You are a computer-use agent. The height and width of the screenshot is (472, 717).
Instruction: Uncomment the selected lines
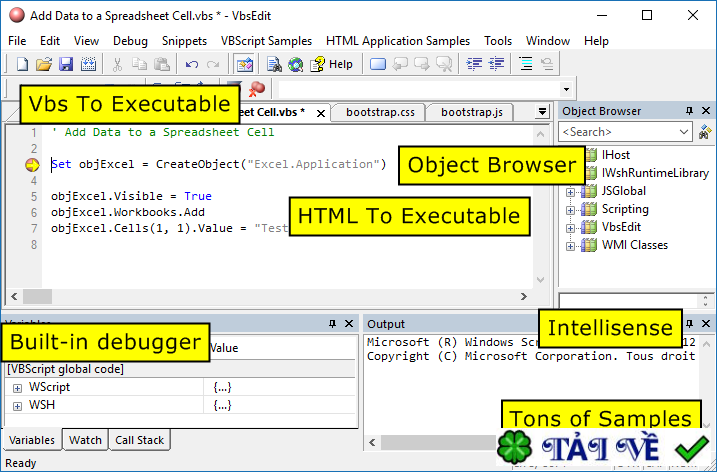[547, 64]
